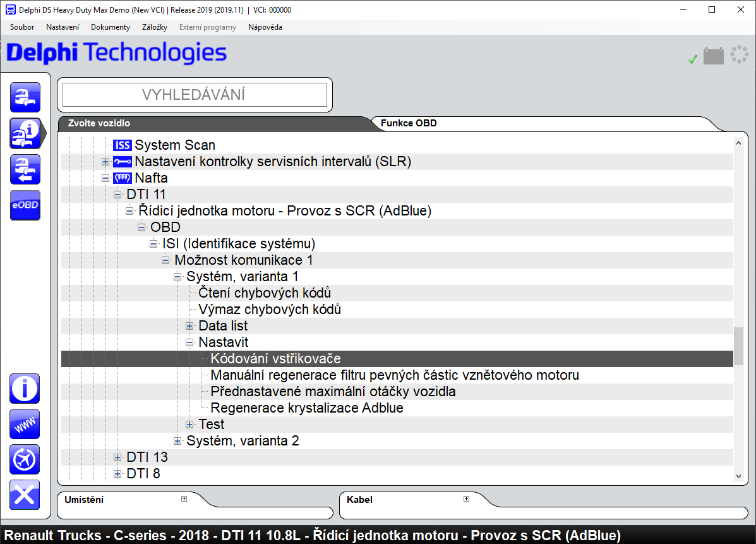This screenshot has height=544, width=756.
Task: Collapse Řídicí jednotka motoru node
Action: 129,211
